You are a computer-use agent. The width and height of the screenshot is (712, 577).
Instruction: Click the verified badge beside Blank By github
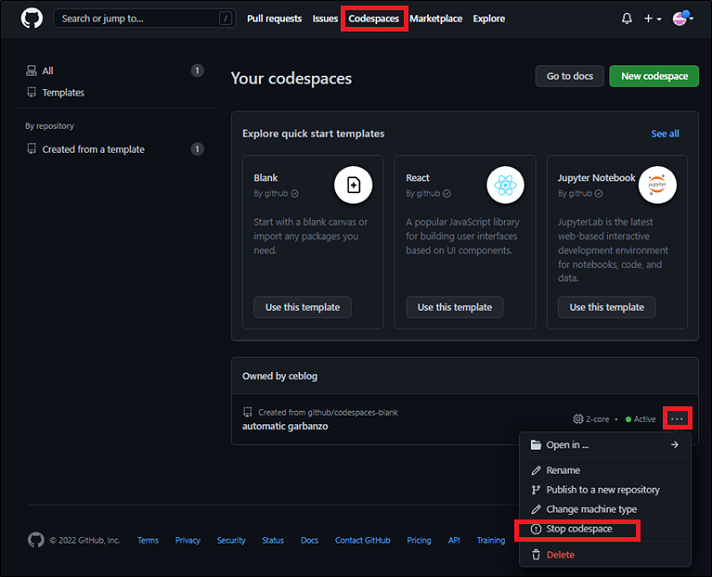(295, 194)
